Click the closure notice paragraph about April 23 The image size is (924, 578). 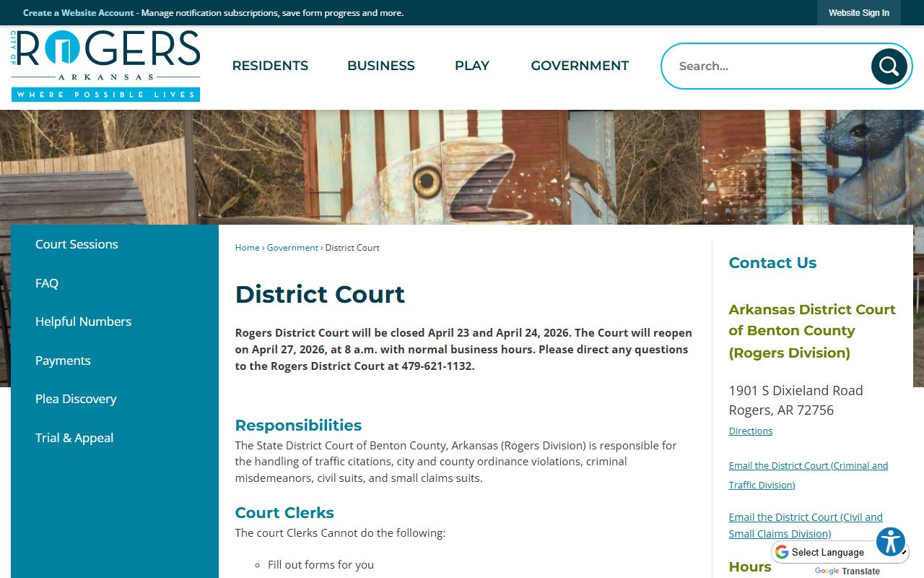pos(463,350)
